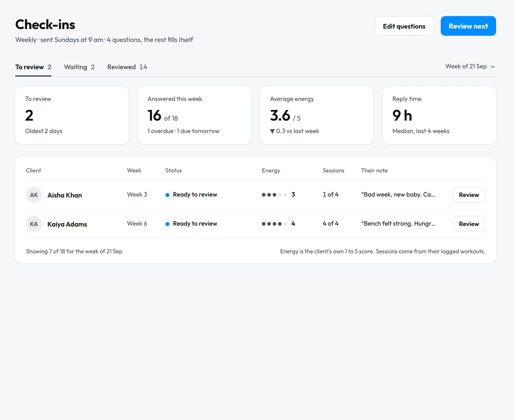The image size is (514, 420).
Task: Click the Sessions column header
Action: click(x=333, y=170)
